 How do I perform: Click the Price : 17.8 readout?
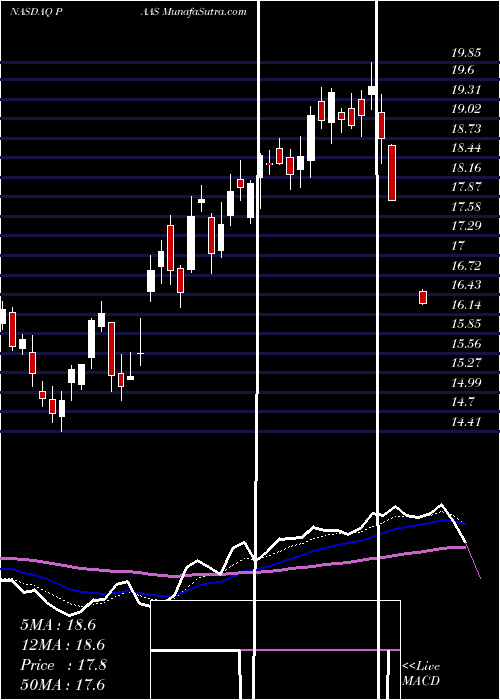click(x=63, y=665)
